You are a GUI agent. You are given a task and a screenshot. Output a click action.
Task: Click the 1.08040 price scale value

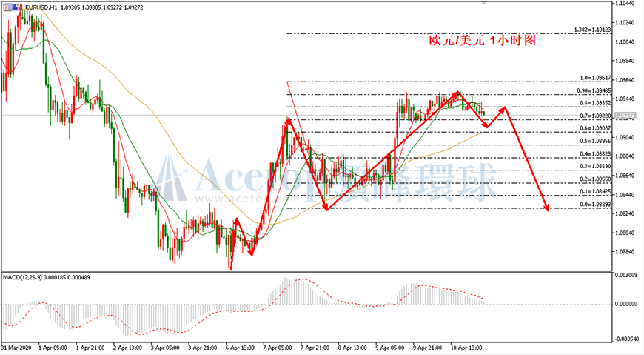[625, 233]
